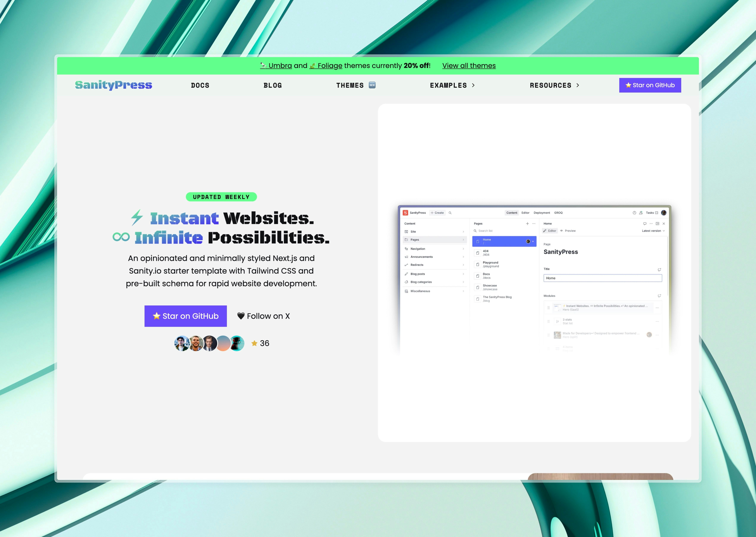This screenshot has height=537, width=756.
Task: Click the studio top-bar search icon
Action: click(450, 213)
